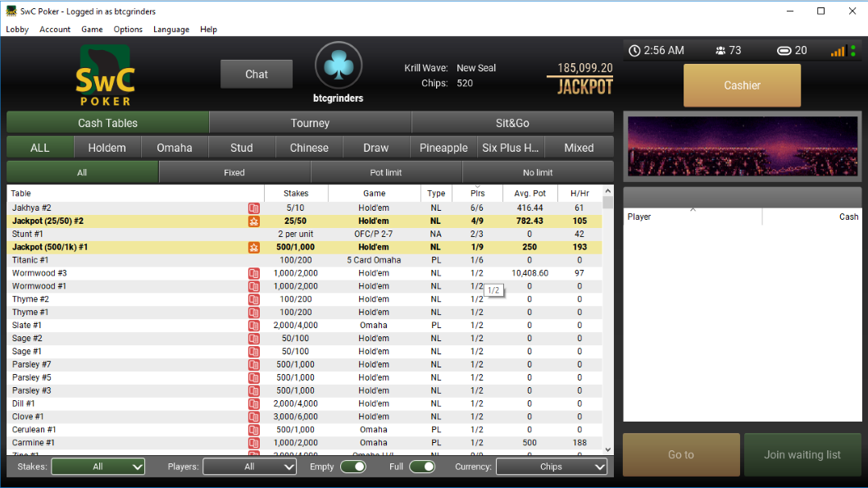Click the red icon in Wormwood #3 row
The image size is (868, 488).
click(x=253, y=274)
